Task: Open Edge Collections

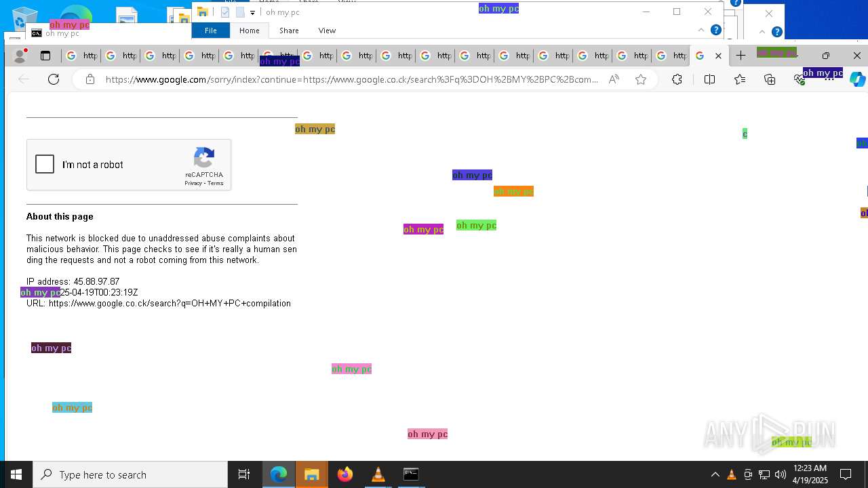Action: click(x=770, y=79)
